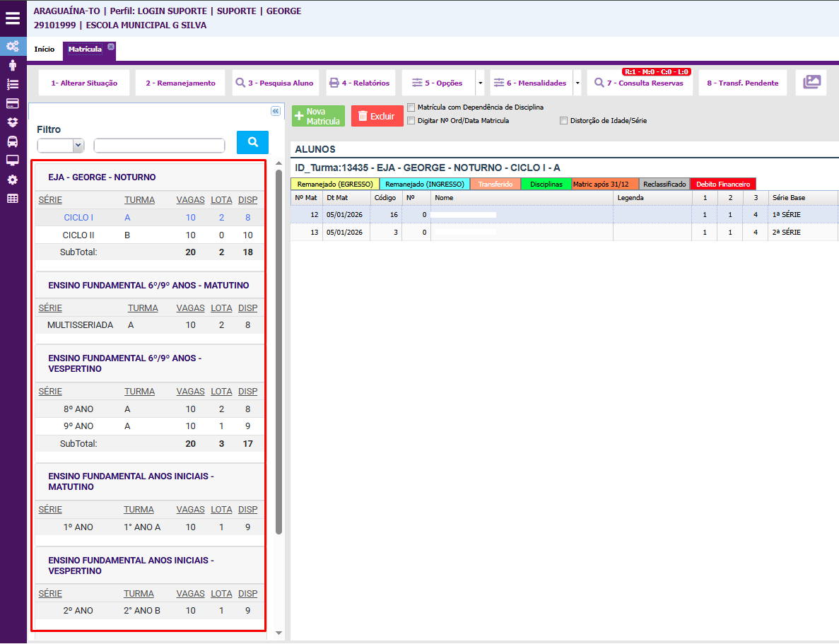Check Digitar Nº Ord/Data Matricula box
This screenshot has height=644, width=839.
pos(411,121)
